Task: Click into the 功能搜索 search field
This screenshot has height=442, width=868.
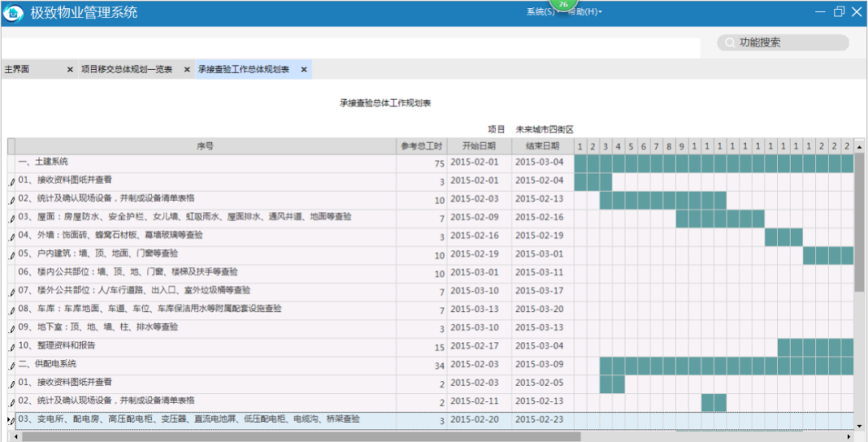Action: pos(783,43)
